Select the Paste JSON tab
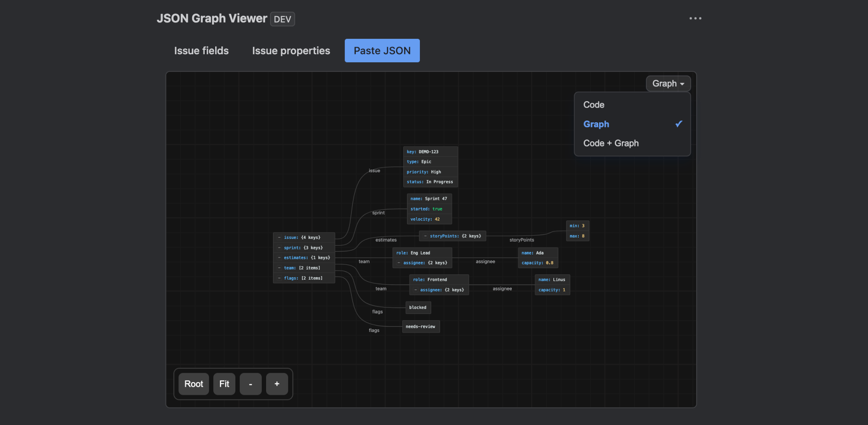This screenshot has width=868, height=425. point(382,51)
